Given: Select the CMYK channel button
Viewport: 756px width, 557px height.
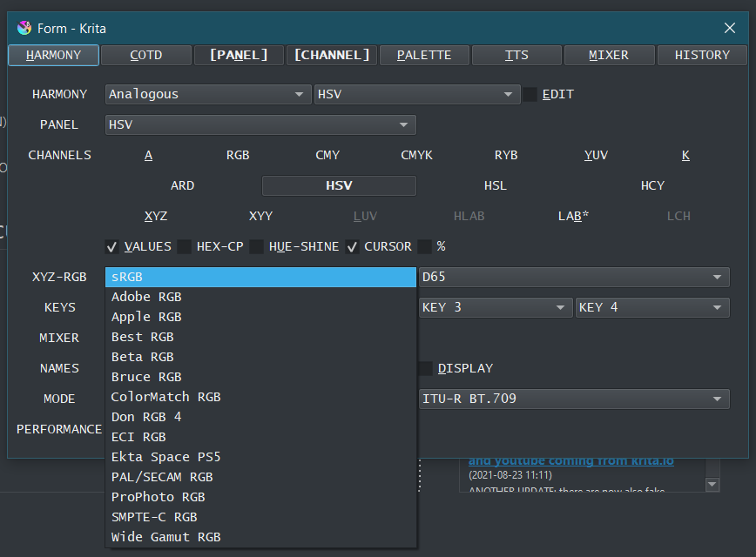Looking at the screenshot, I should (416, 155).
